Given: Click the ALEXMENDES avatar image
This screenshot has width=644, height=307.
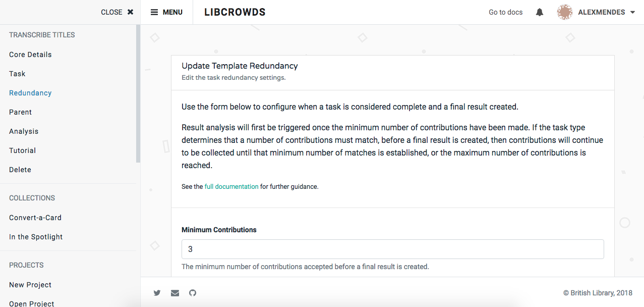Looking at the screenshot, I should (565, 12).
